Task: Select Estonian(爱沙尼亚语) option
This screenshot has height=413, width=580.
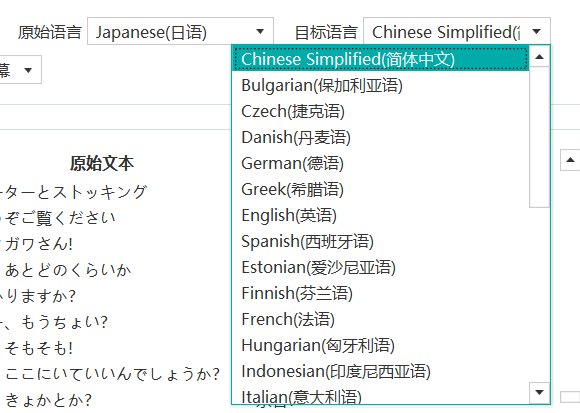Action: click(380, 267)
